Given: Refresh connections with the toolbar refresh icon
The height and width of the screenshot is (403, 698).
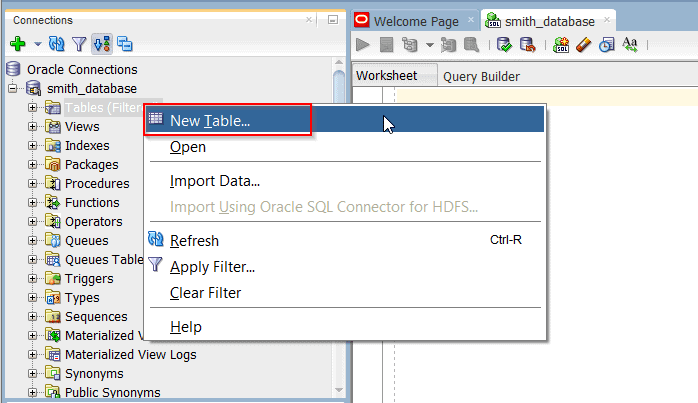Looking at the screenshot, I should click(x=57, y=44).
